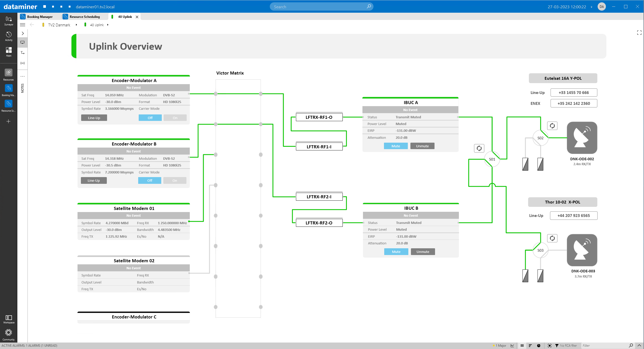Image resolution: width=644 pixels, height=349 pixels.
Task: Unmute IBUC B transmitter
Action: [x=423, y=252]
